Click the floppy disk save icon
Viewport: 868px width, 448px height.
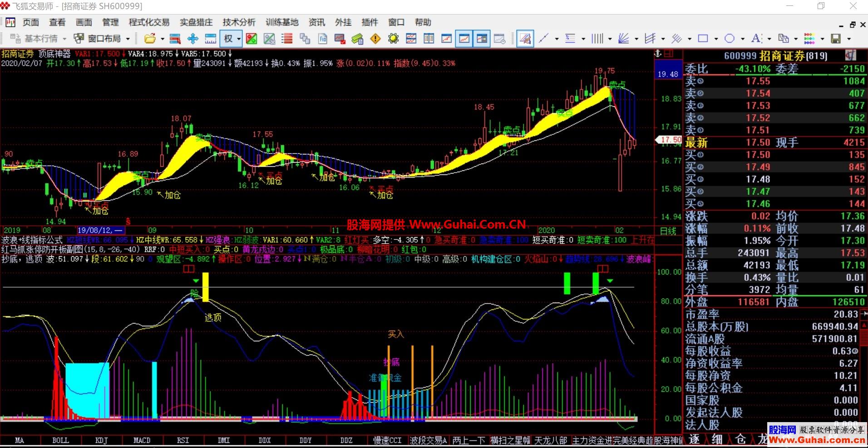coord(836,39)
